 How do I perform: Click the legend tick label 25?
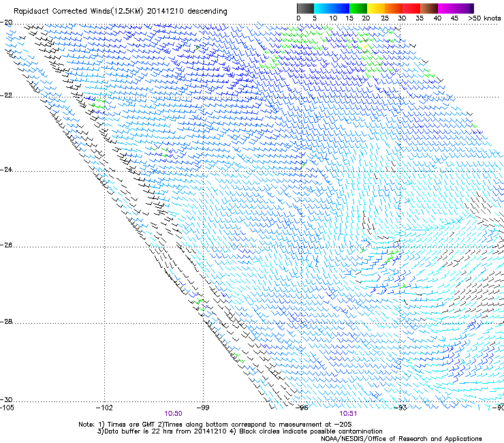(x=385, y=18)
